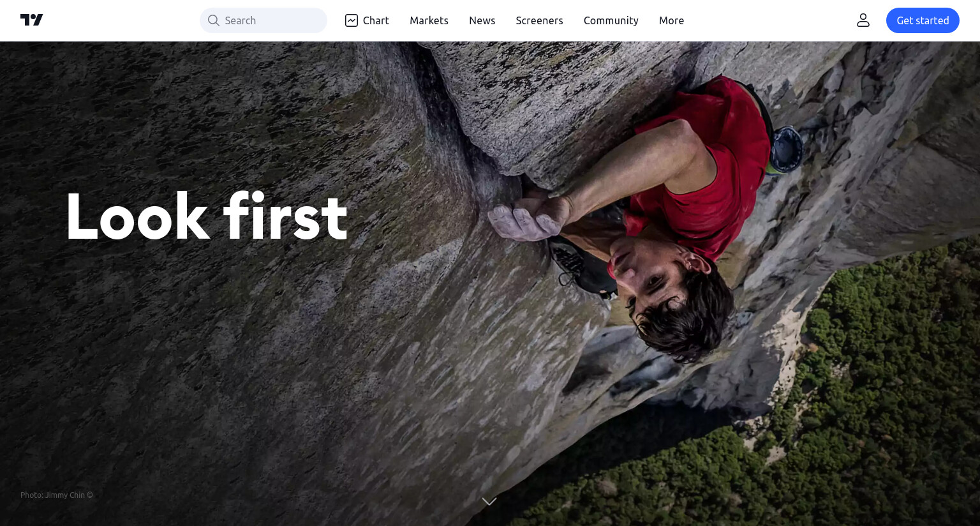Click the Photo: Jimmy Chin credit
The width and height of the screenshot is (980, 526).
57,495
